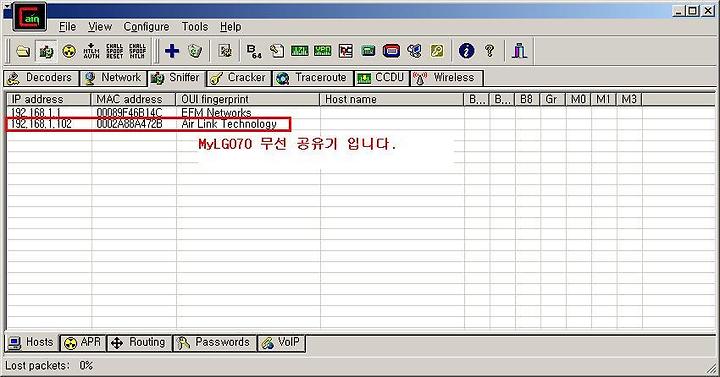Click the Open folder toolbar icon
The height and width of the screenshot is (377, 720).
click(x=23, y=51)
